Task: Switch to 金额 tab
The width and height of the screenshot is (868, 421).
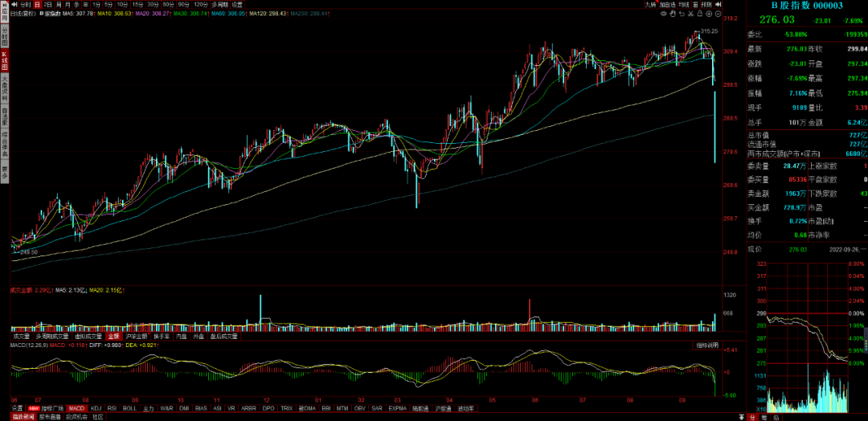Action: pyautogui.click(x=113, y=336)
